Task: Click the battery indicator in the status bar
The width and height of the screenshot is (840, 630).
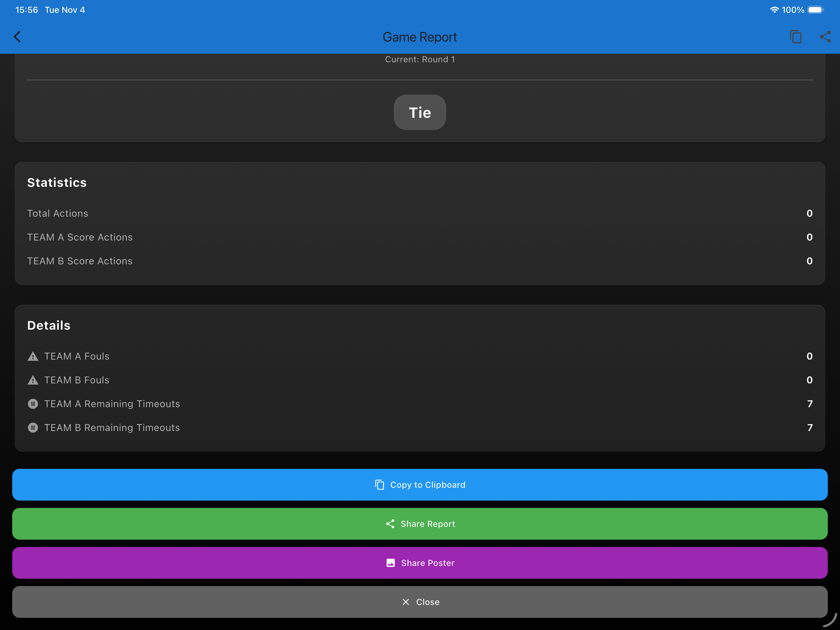Action: (815, 10)
